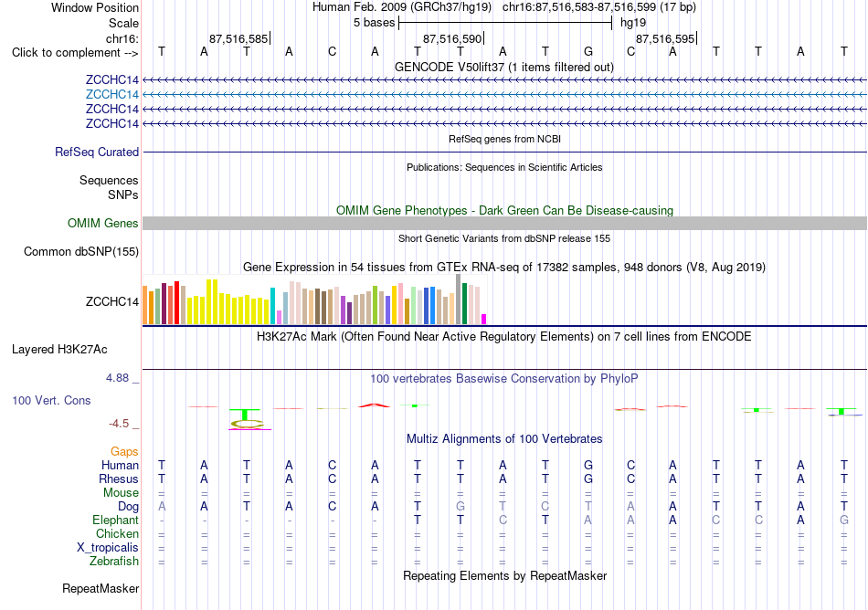Image resolution: width=868 pixels, height=610 pixels.
Task: Click the G base in the complement sequence row
Action: click(x=587, y=51)
